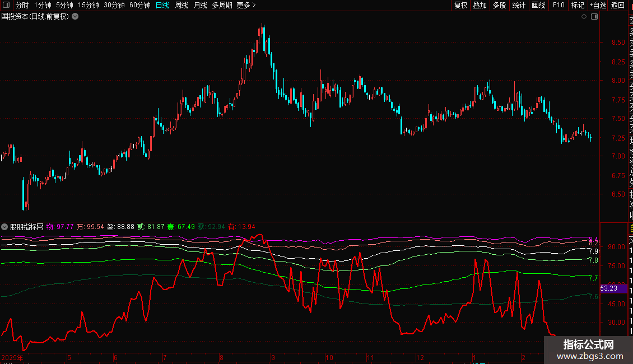Viewport: 633px width, 364px height.
Task: Click the 叠加 overlay button
Action: 480,5
